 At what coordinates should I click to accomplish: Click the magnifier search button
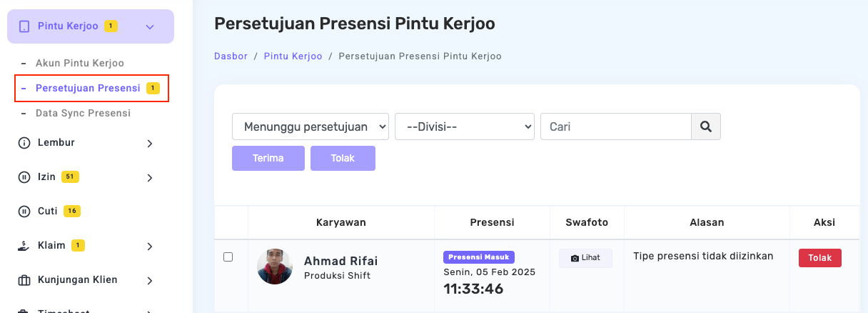(706, 126)
